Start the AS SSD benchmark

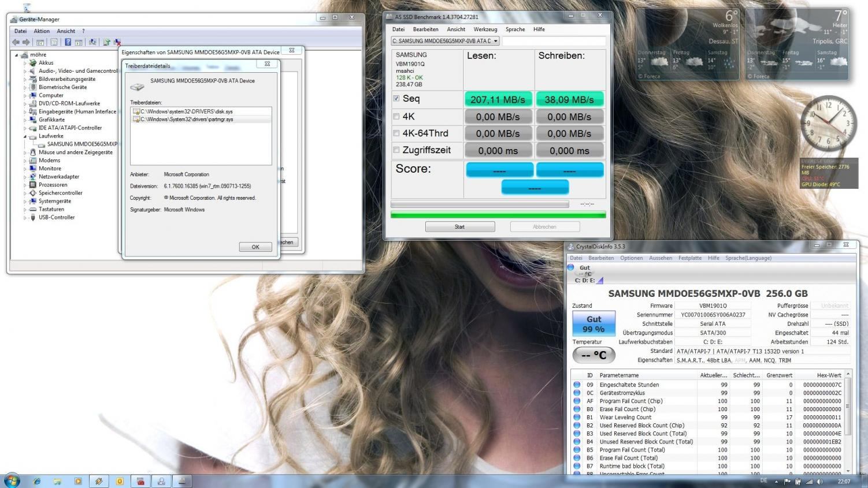(x=460, y=227)
